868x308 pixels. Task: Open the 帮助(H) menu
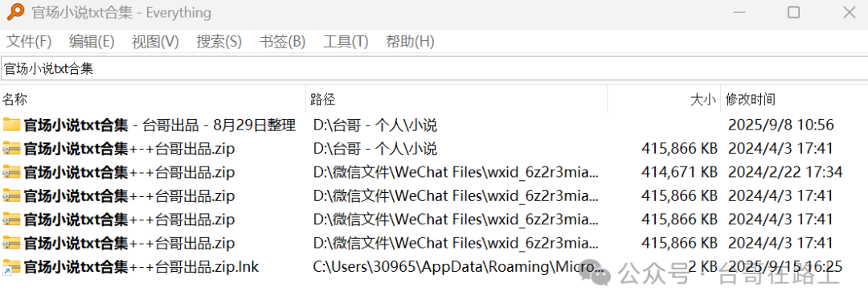coord(410,42)
